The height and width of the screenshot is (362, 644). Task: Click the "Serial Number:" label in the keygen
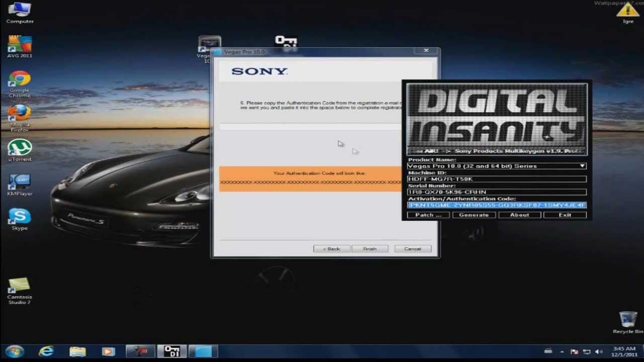tap(431, 186)
